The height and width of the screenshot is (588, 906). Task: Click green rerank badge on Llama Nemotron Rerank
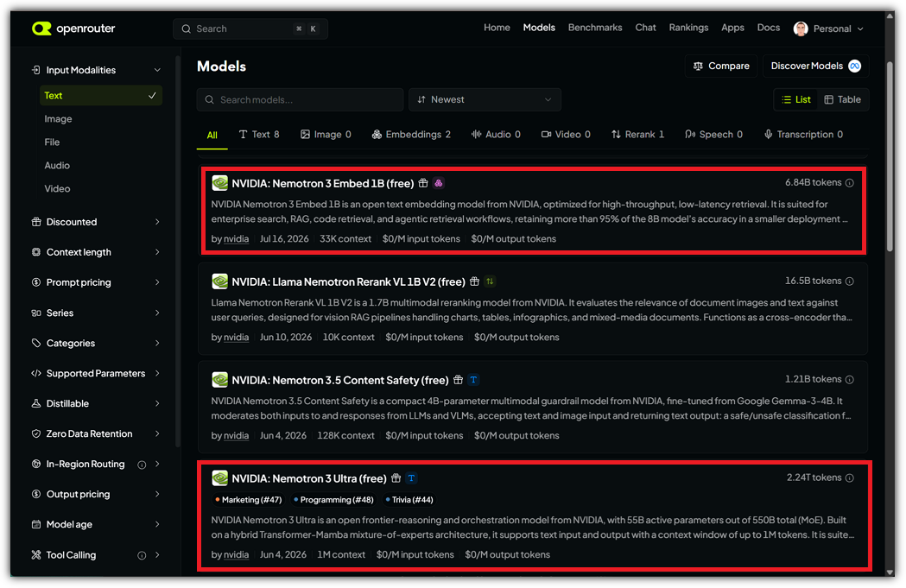[490, 281]
